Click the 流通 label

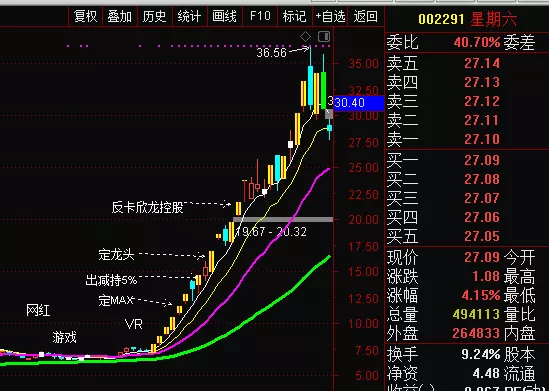[x=519, y=373]
